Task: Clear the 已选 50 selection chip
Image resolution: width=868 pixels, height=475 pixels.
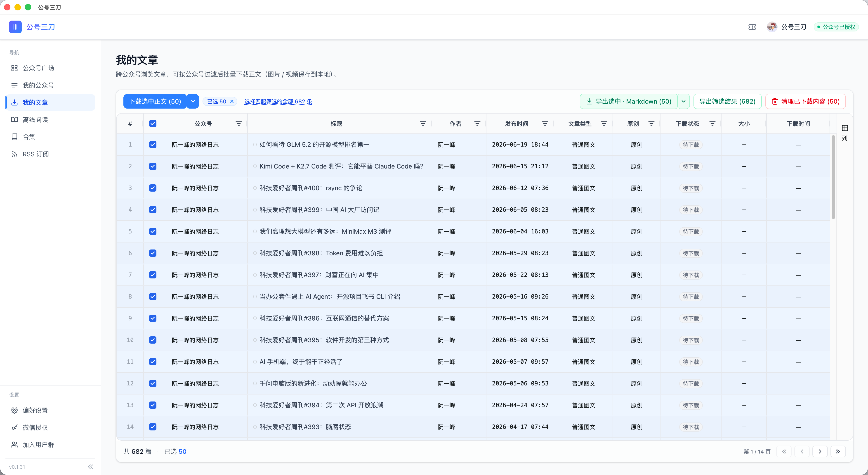Action: pos(232,102)
